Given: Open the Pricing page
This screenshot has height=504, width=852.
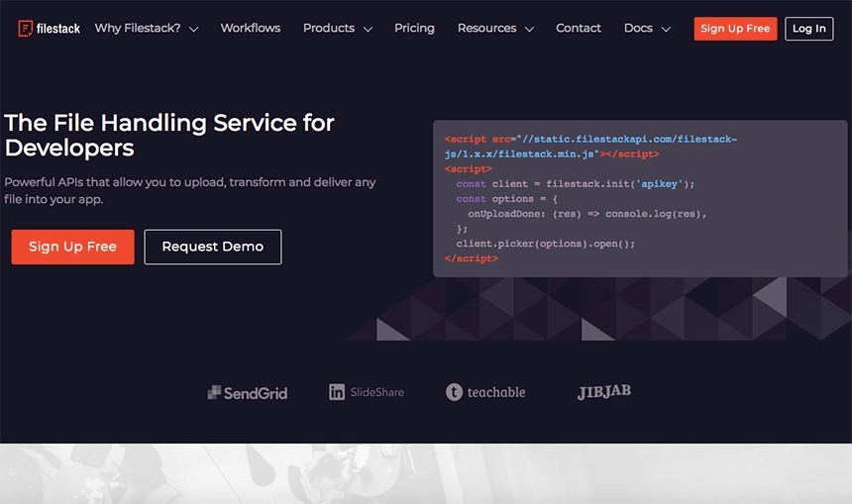Looking at the screenshot, I should (414, 29).
